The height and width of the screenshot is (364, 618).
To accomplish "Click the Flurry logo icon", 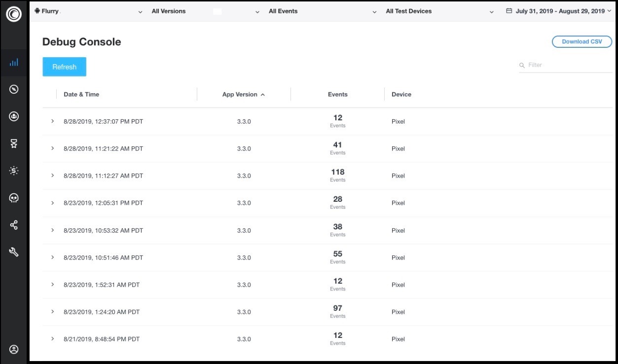I will 14,14.
